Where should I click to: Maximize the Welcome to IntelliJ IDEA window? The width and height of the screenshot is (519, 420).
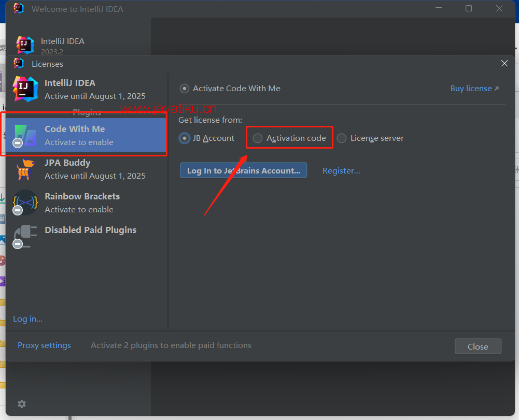pyautogui.click(x=469, y=8)
